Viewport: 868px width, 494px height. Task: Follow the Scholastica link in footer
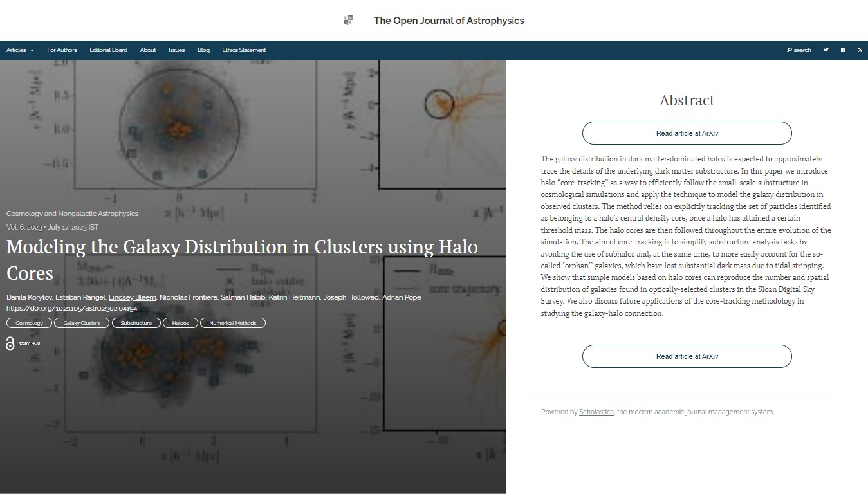coord(596,412)
